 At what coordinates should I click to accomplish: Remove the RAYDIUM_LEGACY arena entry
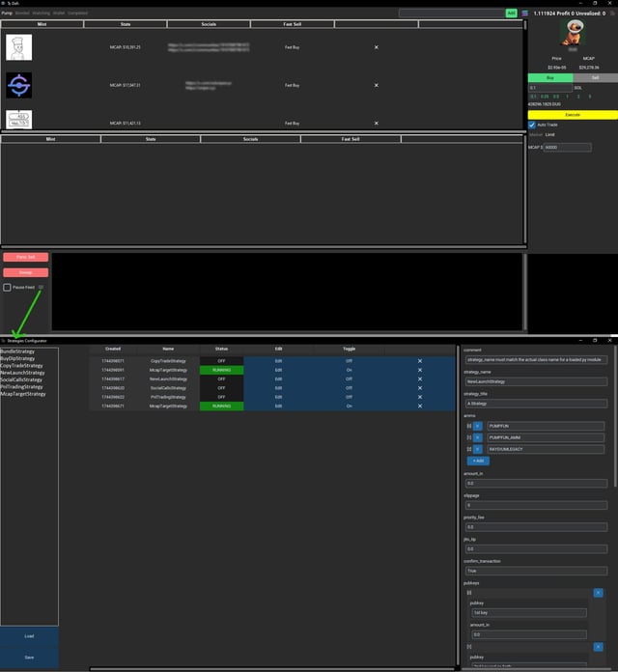tap(477, 449)
